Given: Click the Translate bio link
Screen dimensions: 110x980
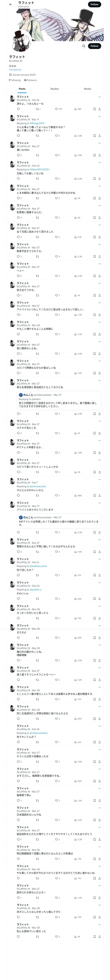Looking at the screenshot, I should click(x=15, y=70).
